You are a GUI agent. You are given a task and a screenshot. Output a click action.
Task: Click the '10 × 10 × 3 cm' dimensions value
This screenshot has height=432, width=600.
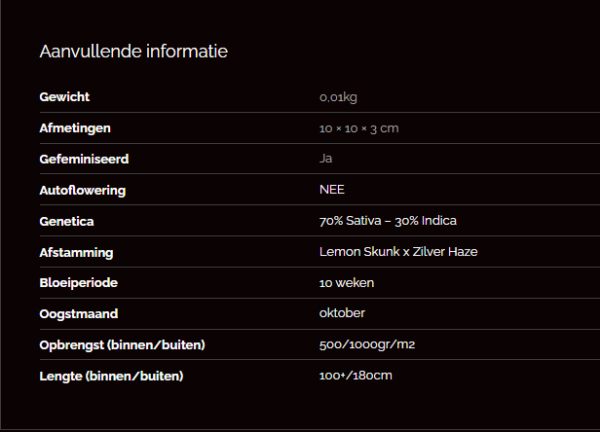click(360, 128)
